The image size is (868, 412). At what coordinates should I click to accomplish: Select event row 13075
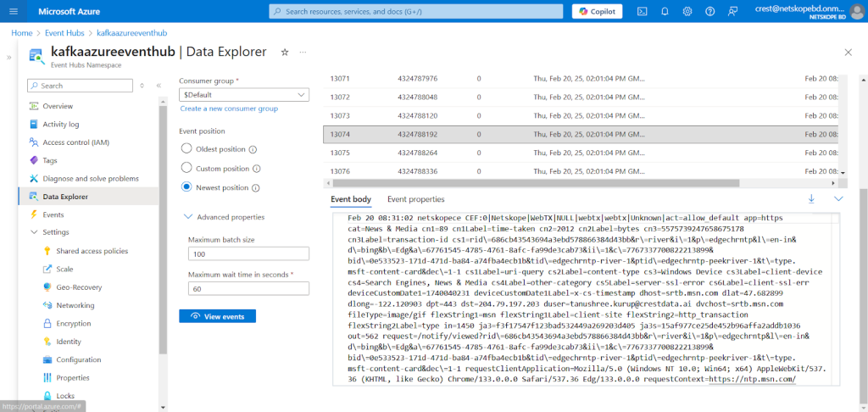581,153
